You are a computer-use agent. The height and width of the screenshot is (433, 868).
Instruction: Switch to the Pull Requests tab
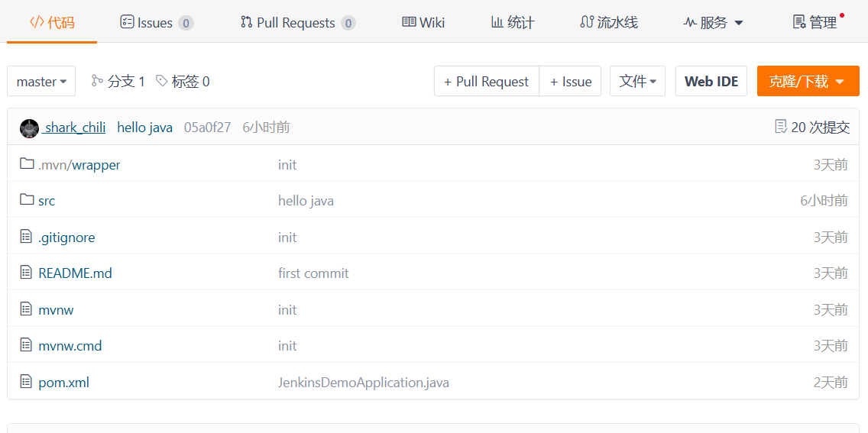[298, 23]
